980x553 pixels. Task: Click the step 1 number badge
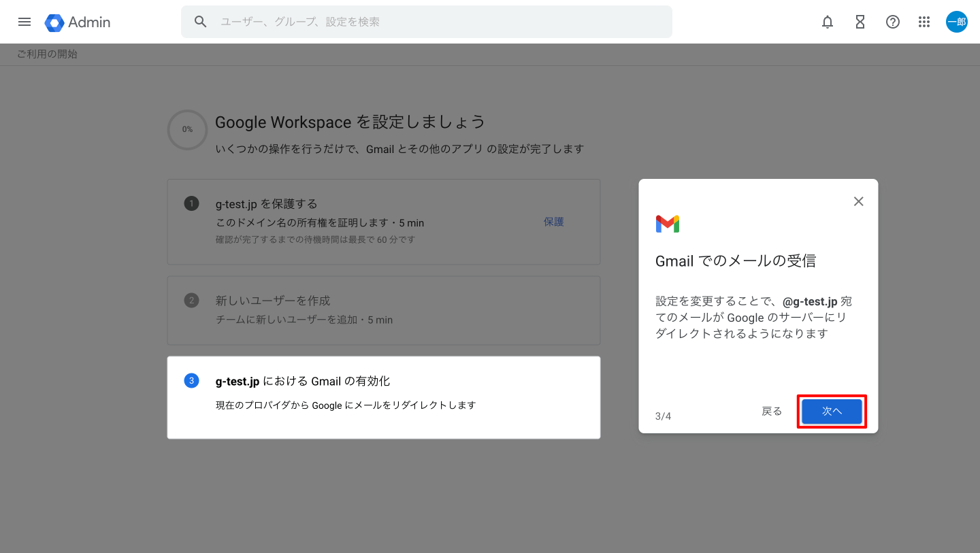(191, 203)
